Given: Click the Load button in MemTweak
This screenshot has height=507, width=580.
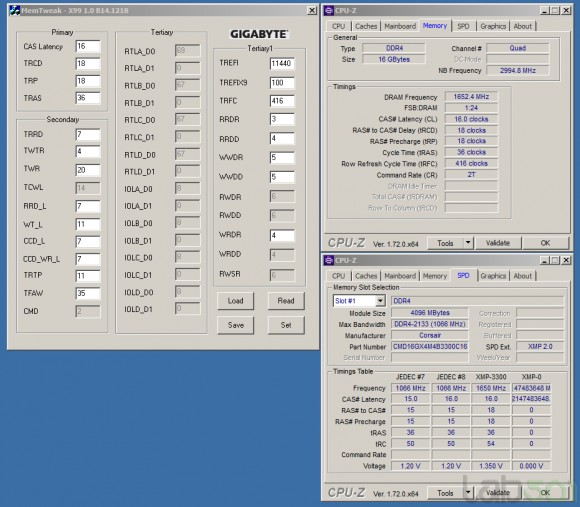Looking at the screenshot, I should (x=236, y=301).
